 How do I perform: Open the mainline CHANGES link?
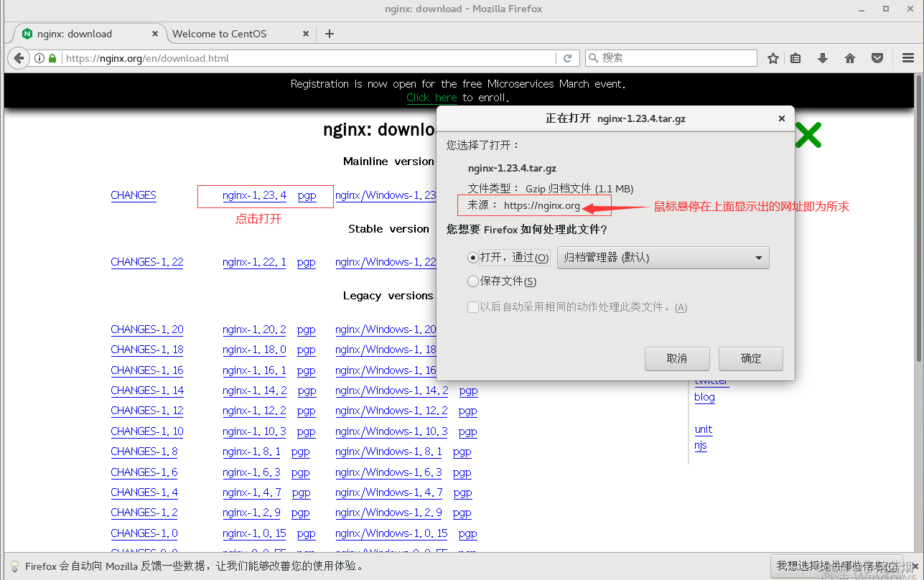point(134,195)
